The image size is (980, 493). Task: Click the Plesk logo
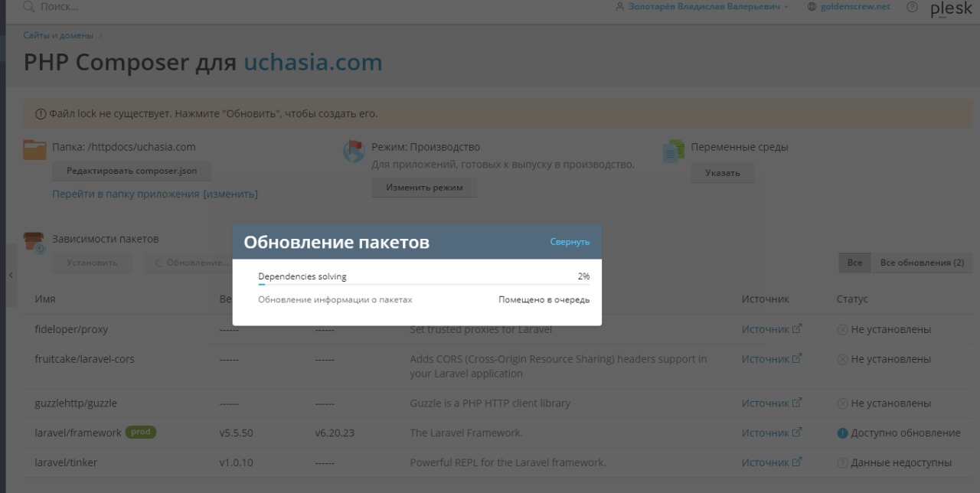[x=951, y=8]
